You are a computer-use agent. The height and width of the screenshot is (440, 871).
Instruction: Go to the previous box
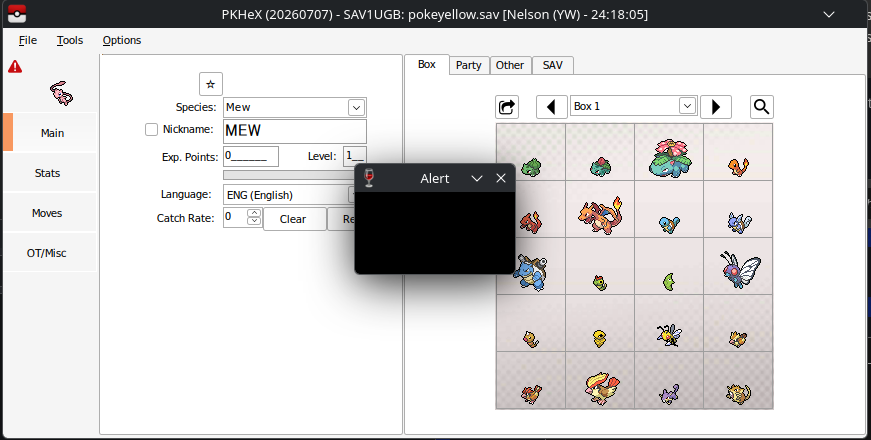(551, 107)
